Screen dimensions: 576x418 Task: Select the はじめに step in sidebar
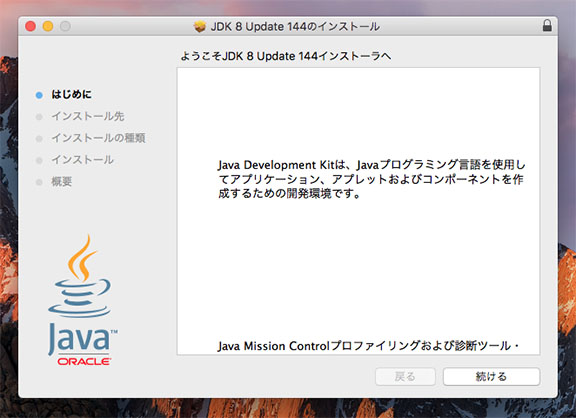click(x=71, y=94)
